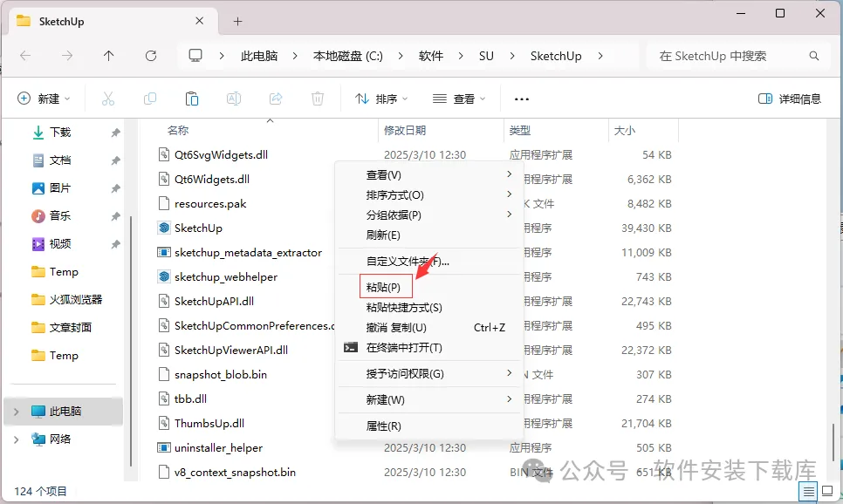
Task: Refresh the folder view
Action: (151, 56)
